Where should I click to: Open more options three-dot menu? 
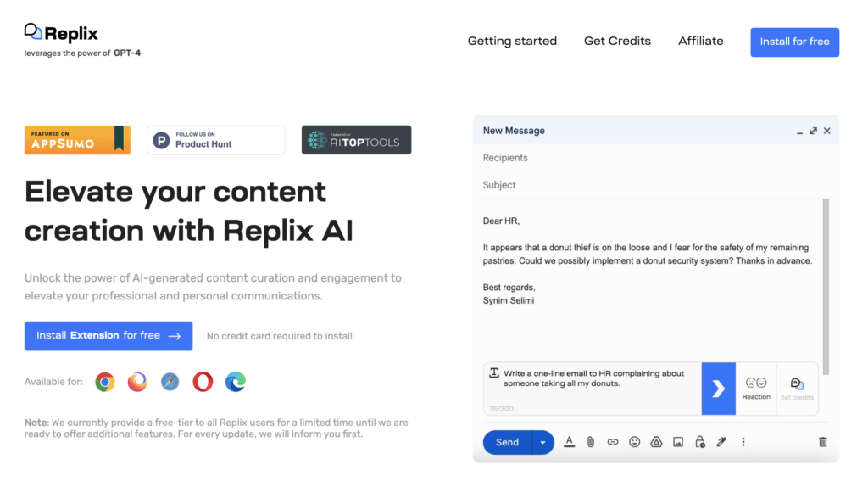(x=743, y=442)
